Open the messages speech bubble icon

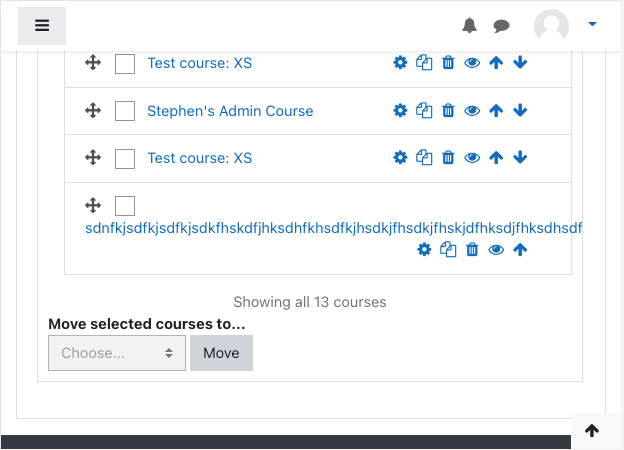point(501,26)
